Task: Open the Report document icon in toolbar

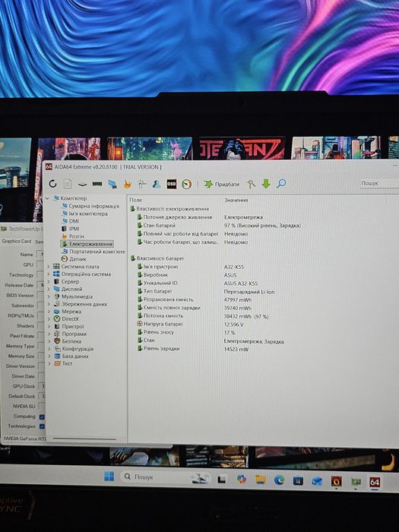Action: click(68, 184)
